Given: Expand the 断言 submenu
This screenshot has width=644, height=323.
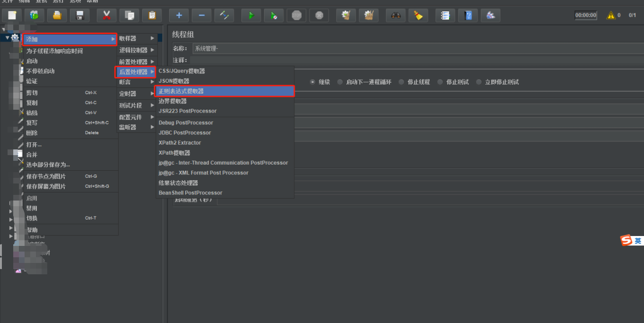Looking at the screenshot, I should tap(137, 82).
